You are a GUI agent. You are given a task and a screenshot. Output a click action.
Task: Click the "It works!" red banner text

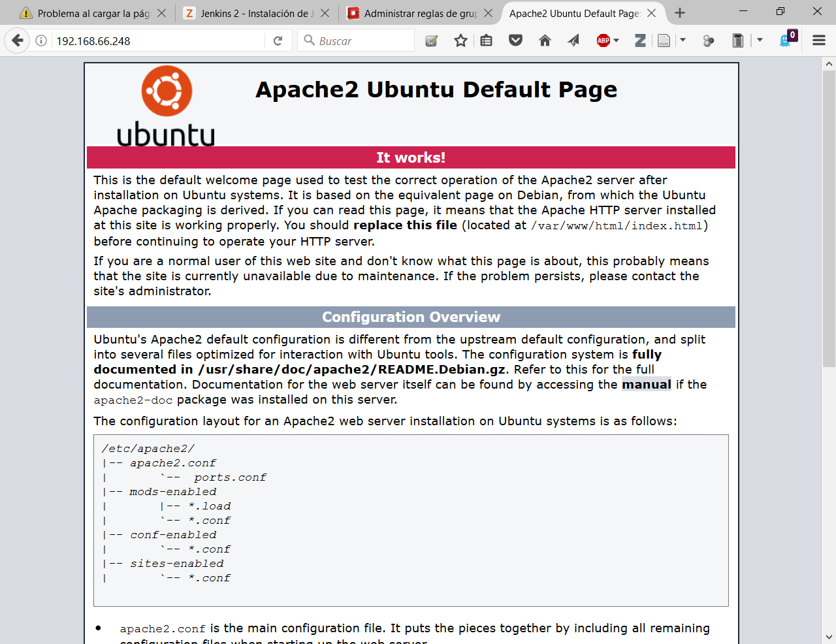[411, 157]
